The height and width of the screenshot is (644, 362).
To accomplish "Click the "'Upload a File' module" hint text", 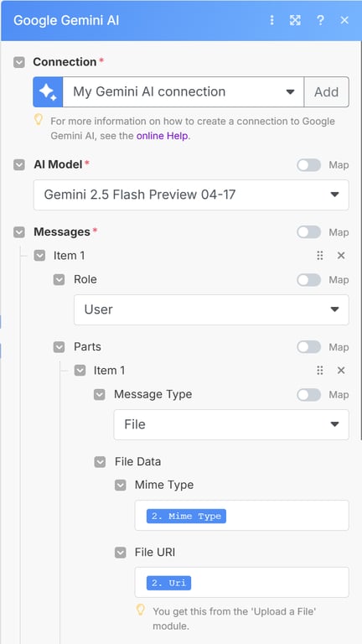I will 235,619.
